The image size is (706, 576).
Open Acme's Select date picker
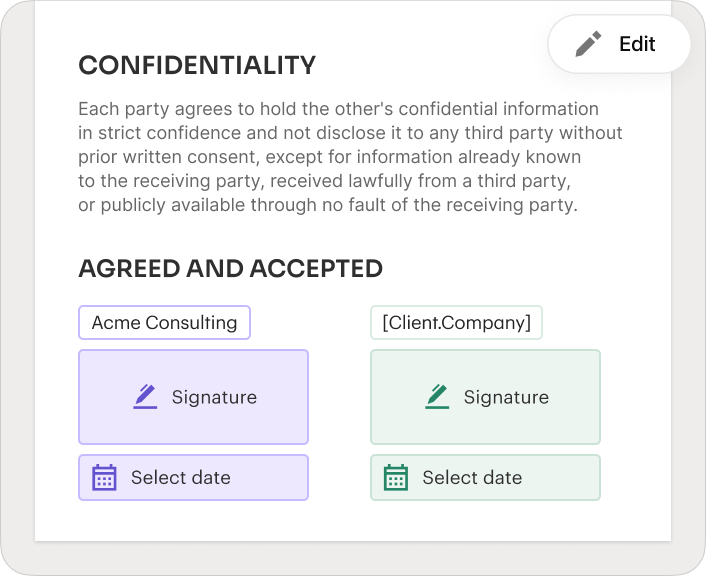click(x=194, y=477)
